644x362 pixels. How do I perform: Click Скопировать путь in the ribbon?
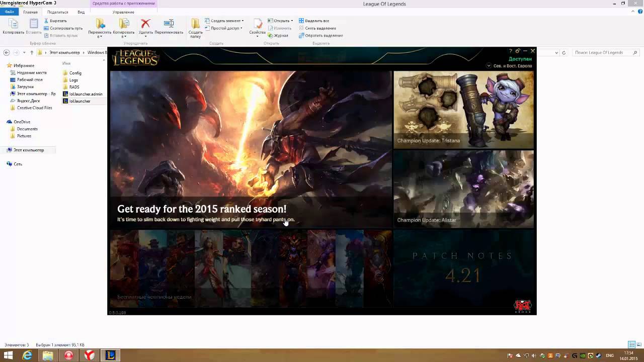63,28
